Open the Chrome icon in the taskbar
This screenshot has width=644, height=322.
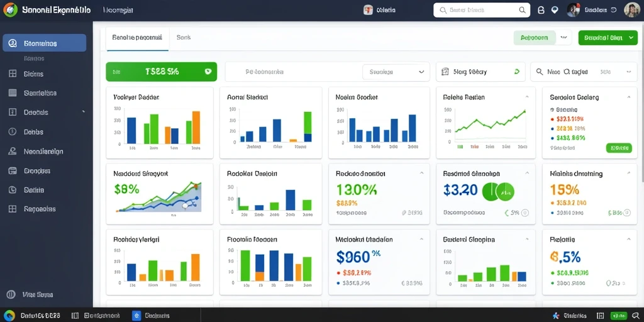tap(9, 316)
